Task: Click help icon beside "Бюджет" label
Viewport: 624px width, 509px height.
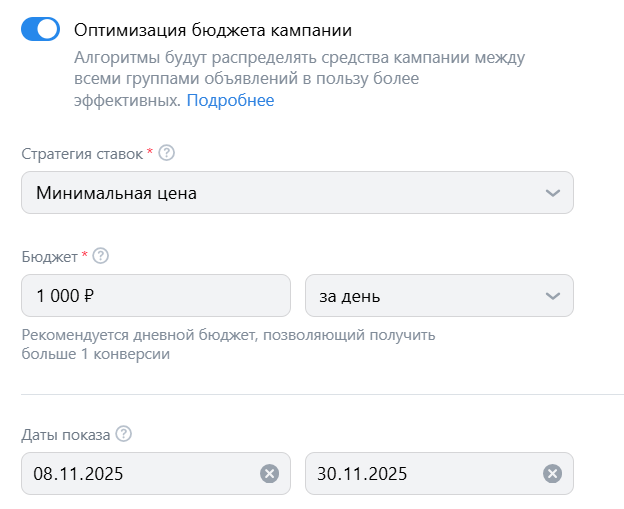Action: [x=100, y=256]
